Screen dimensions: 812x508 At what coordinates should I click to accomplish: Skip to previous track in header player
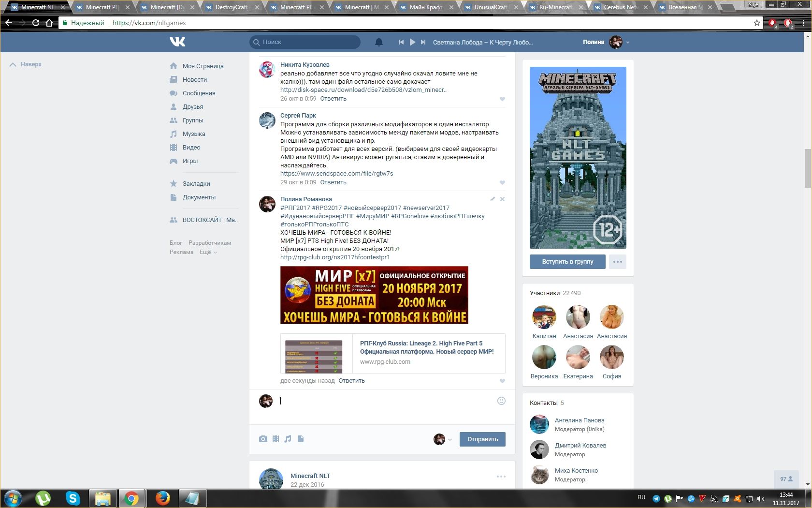(401, 42)
